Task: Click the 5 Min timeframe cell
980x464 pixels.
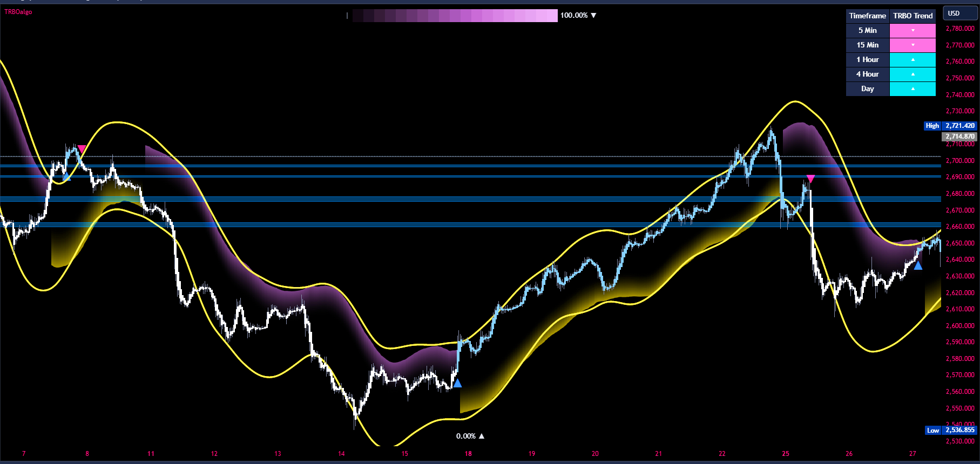Action: pos(868,30)
